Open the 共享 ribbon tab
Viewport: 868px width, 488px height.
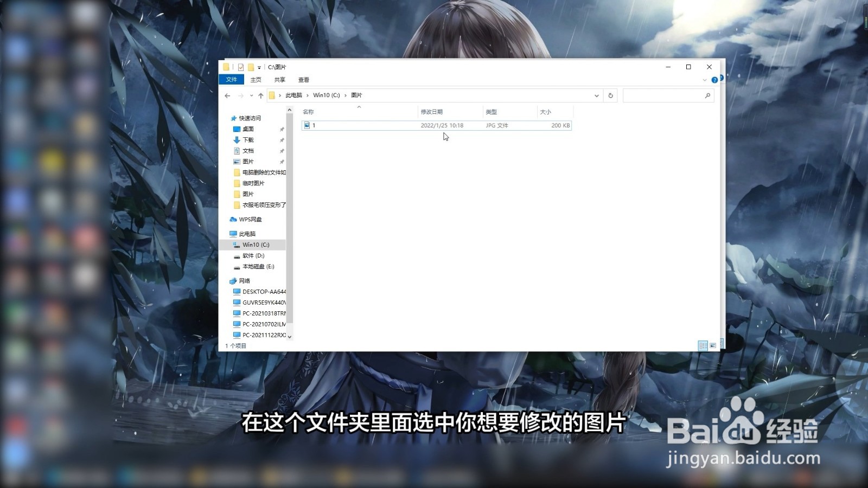pos(280,80)
